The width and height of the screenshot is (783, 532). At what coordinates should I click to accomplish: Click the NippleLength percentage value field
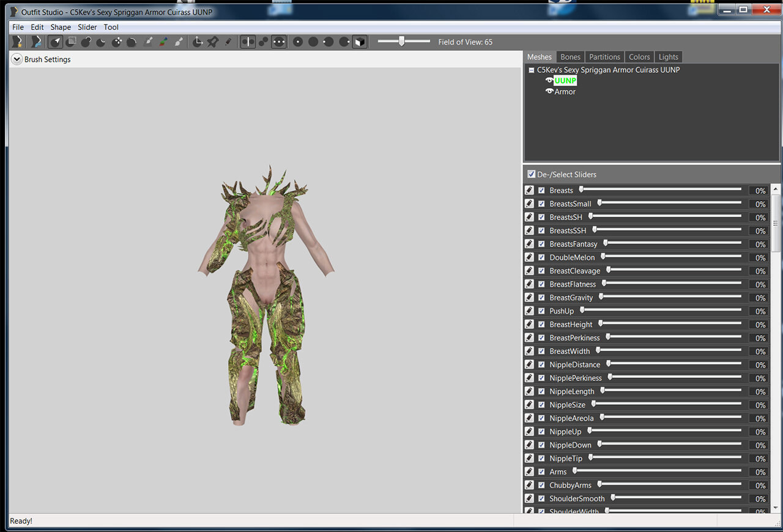coord(759,391)
